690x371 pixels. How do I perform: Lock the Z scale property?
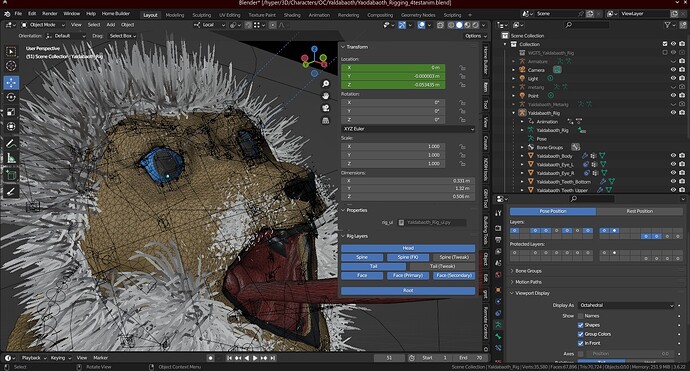pyautogui.click(x=462, y=164)
